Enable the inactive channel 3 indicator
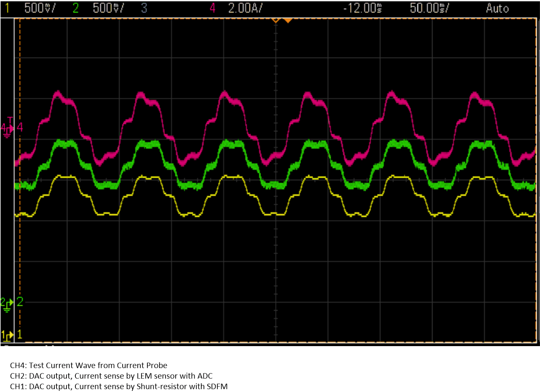Image resolution: width=540 pixels, height=392 pixels. [144, 8]
